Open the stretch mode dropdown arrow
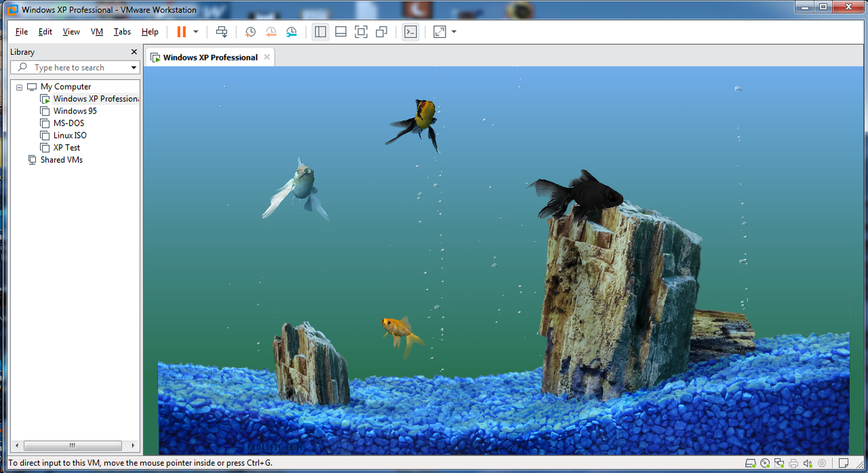This screenshot has height=473, width=868. (454, 32)
